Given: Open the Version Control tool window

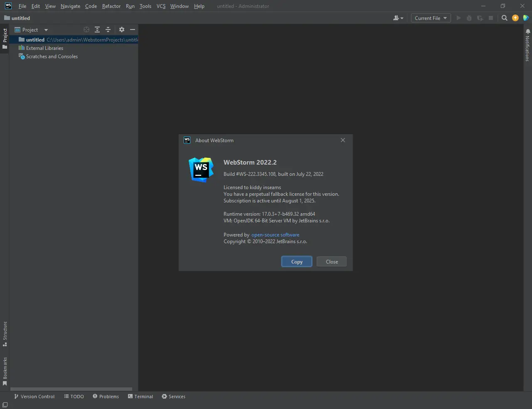Looking at the screenshot, I should point(34,397).
